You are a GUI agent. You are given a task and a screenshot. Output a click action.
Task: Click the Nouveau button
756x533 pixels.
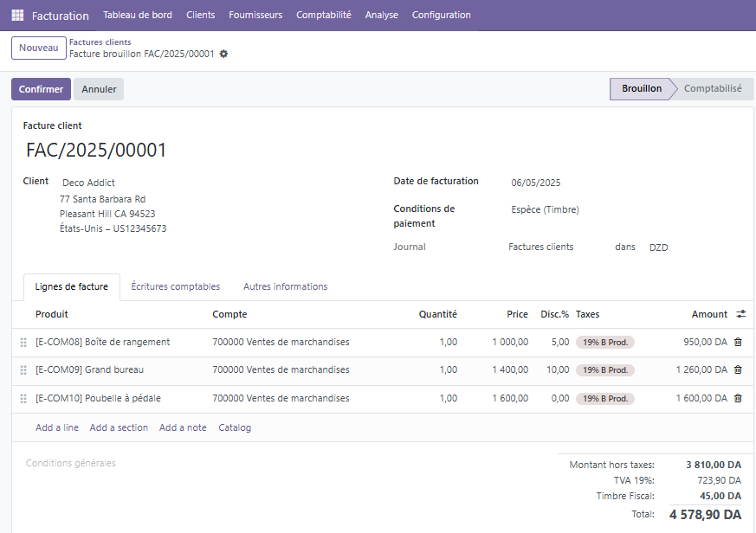[39, 48]
